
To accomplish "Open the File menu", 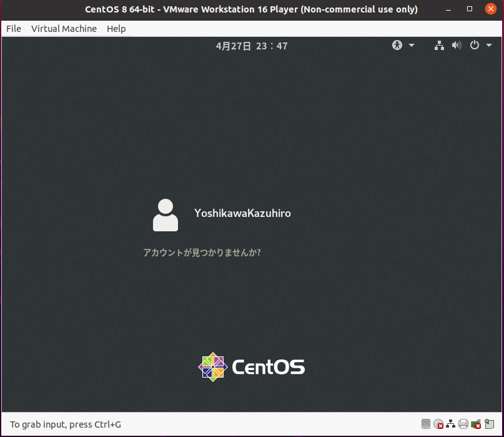I will click(14, 29).
